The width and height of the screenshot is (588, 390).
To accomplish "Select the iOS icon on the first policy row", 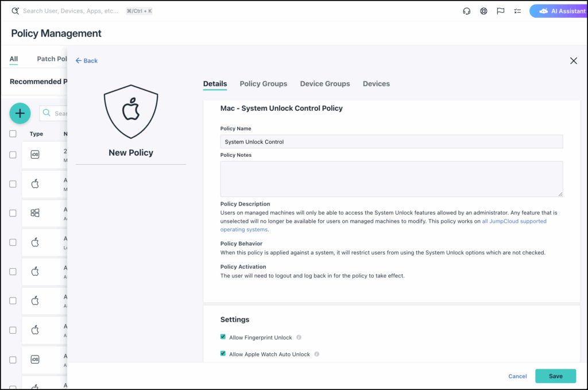I will pyautogui.click(x=34, y=154).
